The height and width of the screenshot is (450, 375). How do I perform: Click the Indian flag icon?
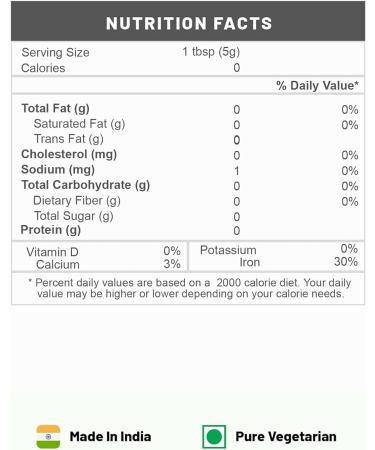coord(48,436)
